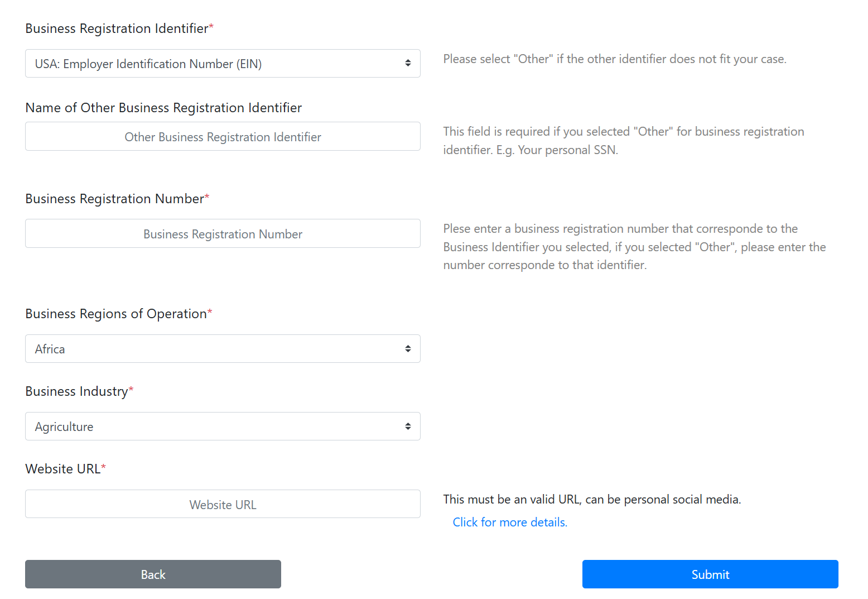Submit the business registration form

710,574
